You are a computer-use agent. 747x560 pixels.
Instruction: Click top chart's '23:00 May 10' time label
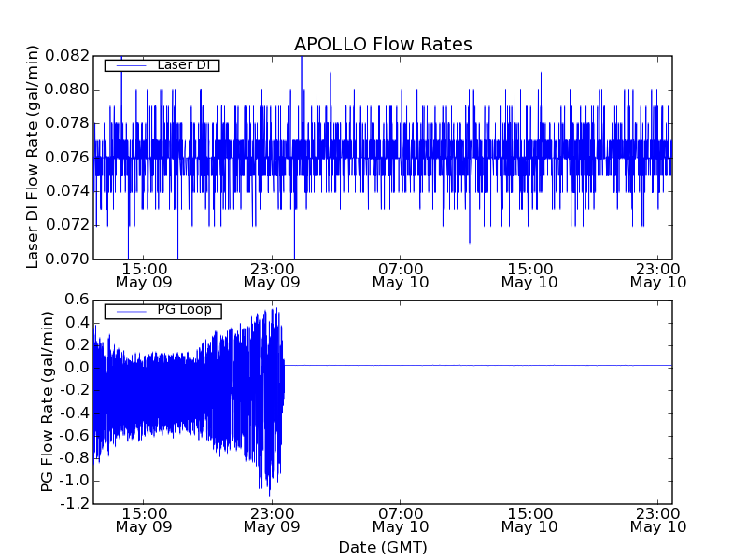coord(658,275)
